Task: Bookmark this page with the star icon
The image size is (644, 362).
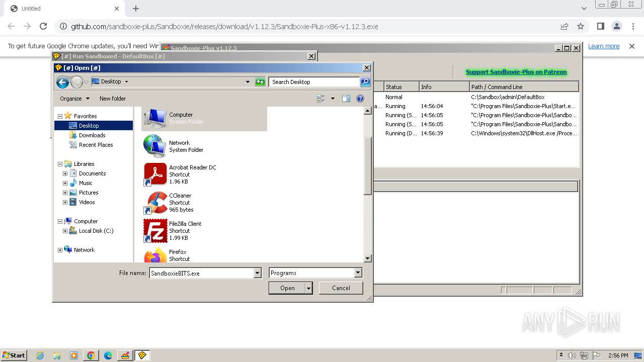Action: pos(581,26)
